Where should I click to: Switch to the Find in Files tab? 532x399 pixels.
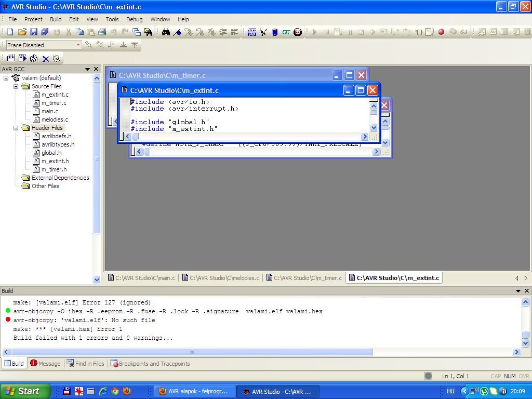click(x=86, y=363)
